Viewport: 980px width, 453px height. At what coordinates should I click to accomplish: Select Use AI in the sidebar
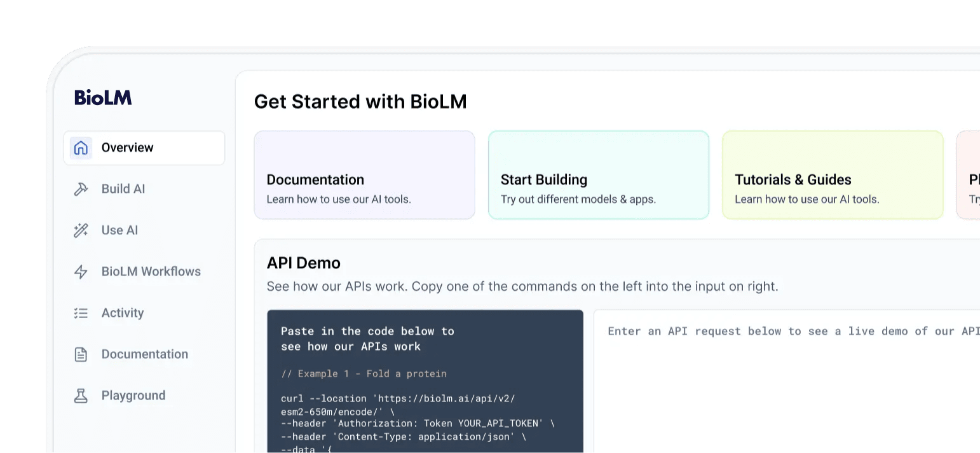tap(119, 230)
